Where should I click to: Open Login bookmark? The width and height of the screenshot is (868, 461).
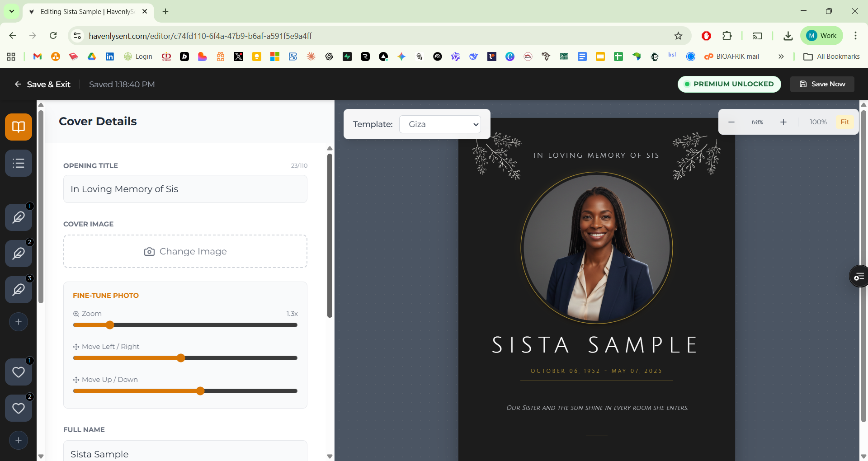[x=138, y=56]
